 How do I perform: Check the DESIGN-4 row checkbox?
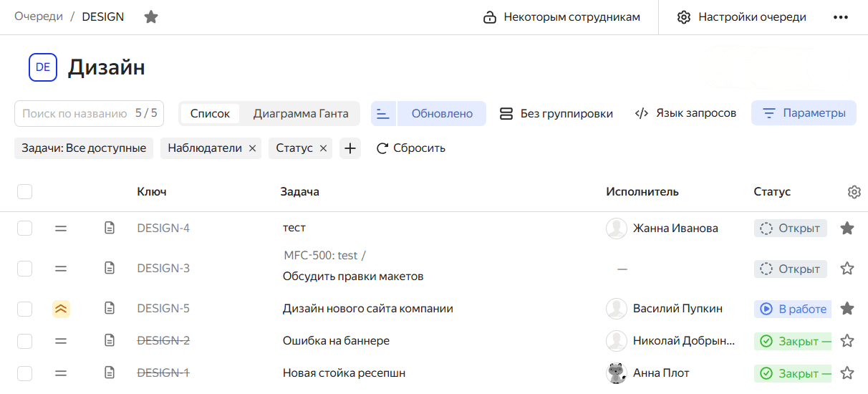tap(25, 229)
